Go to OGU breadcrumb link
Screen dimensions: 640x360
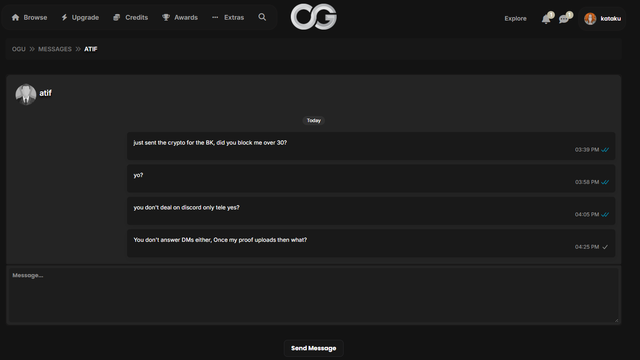pos(18,49)
